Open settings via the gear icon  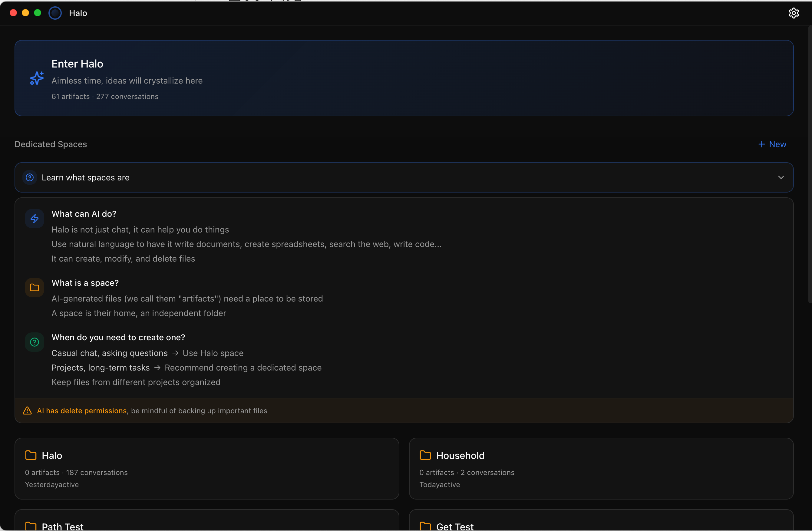tap(794, 13)
